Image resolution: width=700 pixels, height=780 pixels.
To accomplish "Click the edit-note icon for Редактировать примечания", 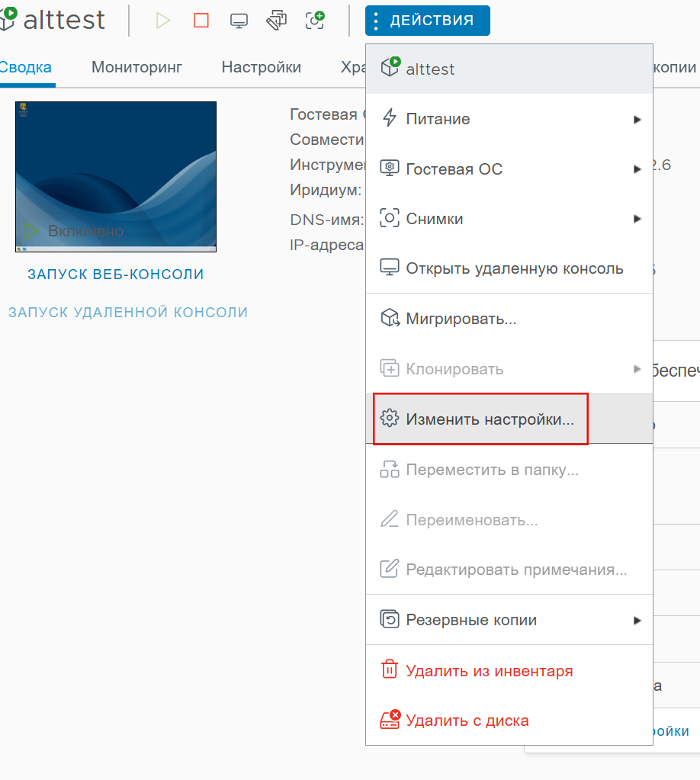I will click(390, 568).
